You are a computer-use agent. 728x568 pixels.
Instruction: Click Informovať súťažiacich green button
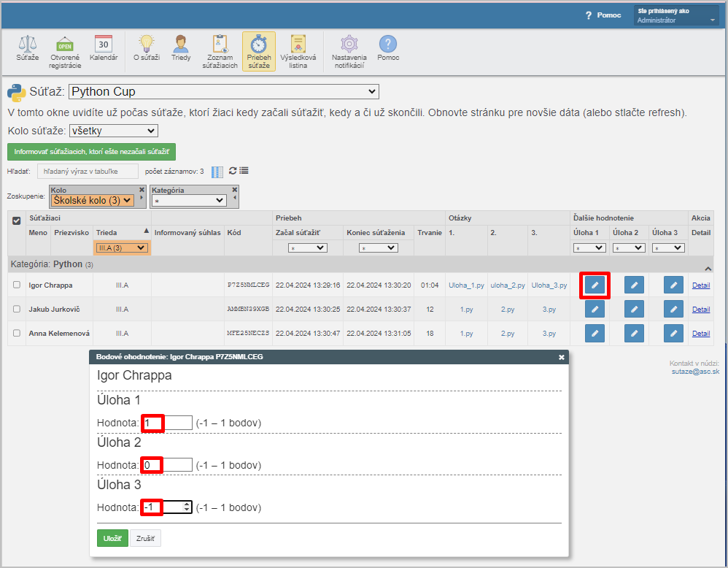[91, 152]
